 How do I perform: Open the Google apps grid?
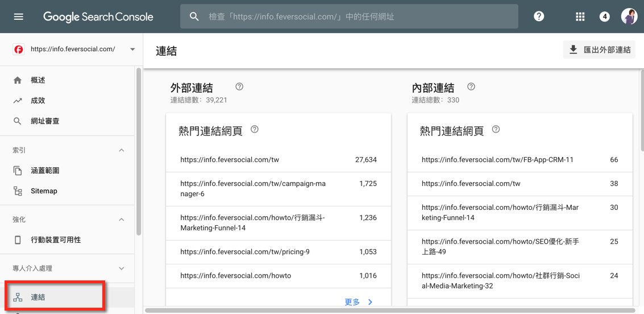(x=580, y=16)
